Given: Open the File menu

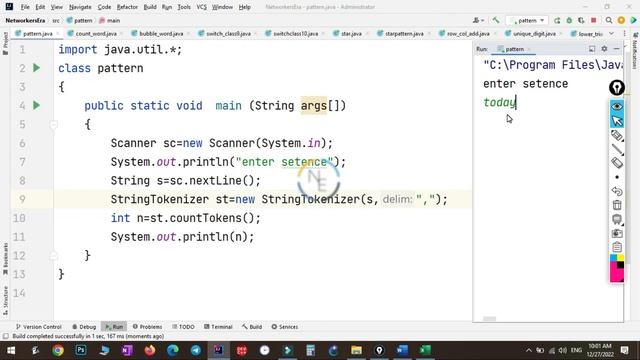Looking at the screenshot, I should pyautogui.click(x=25, y=7).
